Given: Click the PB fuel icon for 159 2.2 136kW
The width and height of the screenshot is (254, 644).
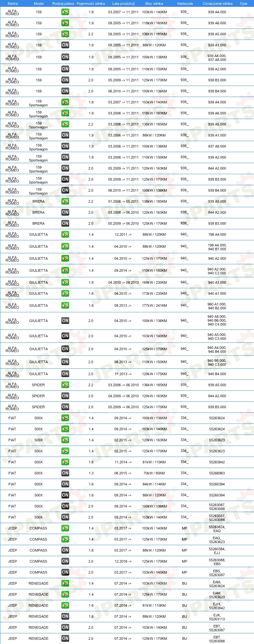Looking at the screenshot, I should (65, 34).
